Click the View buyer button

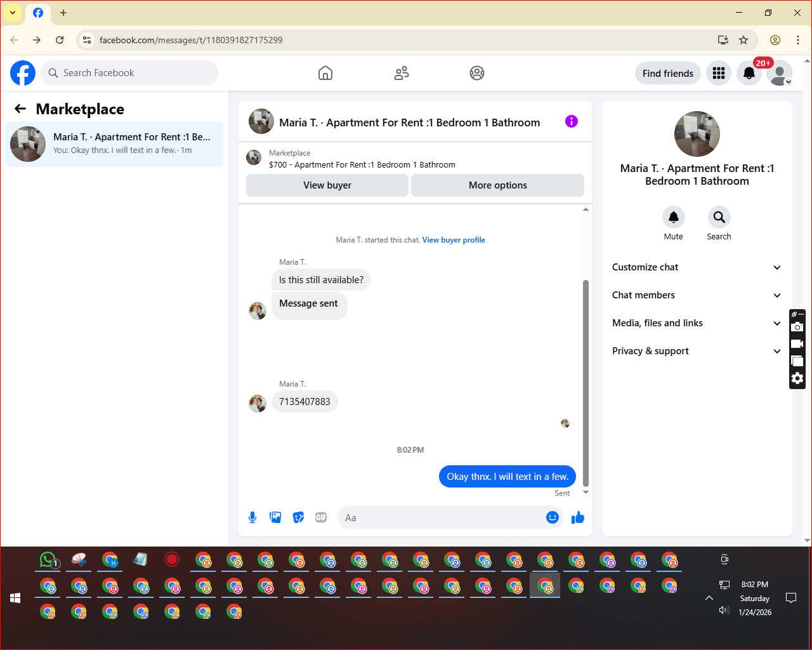[x=327, y=185]
